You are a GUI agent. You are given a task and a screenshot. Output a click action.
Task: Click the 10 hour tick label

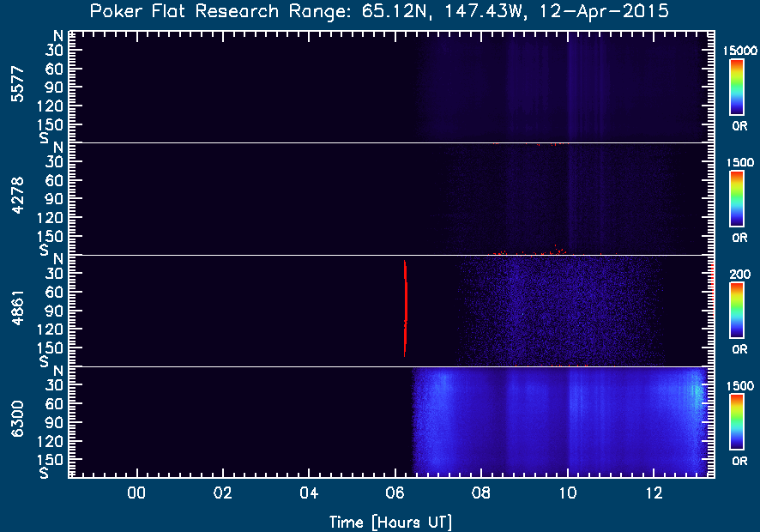[568, 493]
